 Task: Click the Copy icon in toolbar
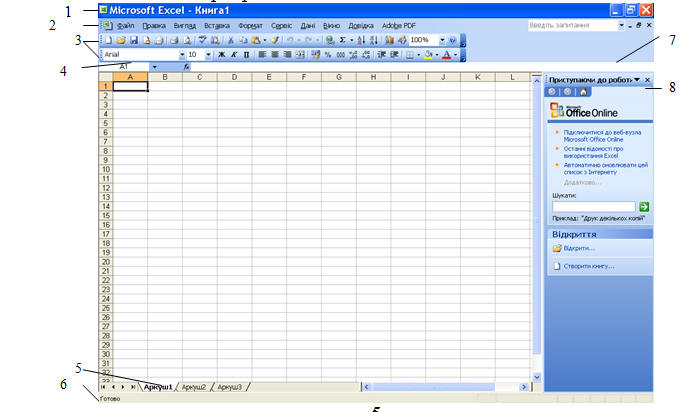tap(243, 40)
